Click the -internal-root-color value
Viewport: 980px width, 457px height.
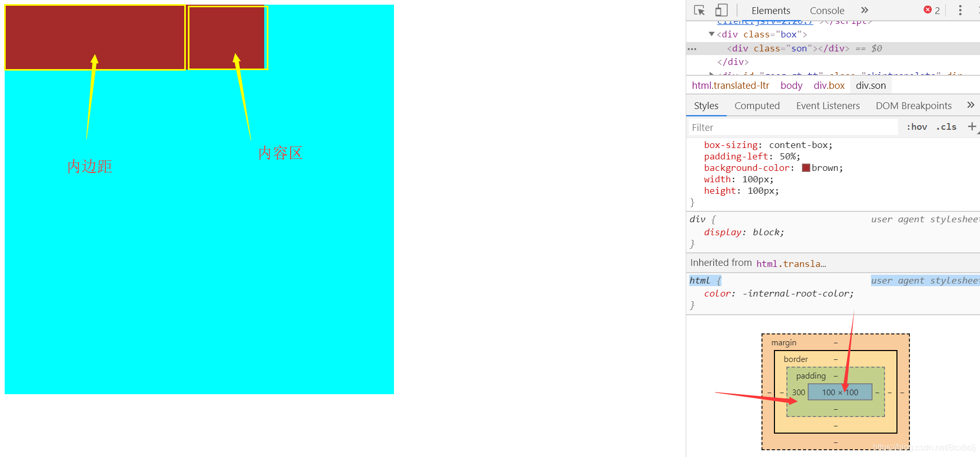pyautogui.click(x=795, y=293)
